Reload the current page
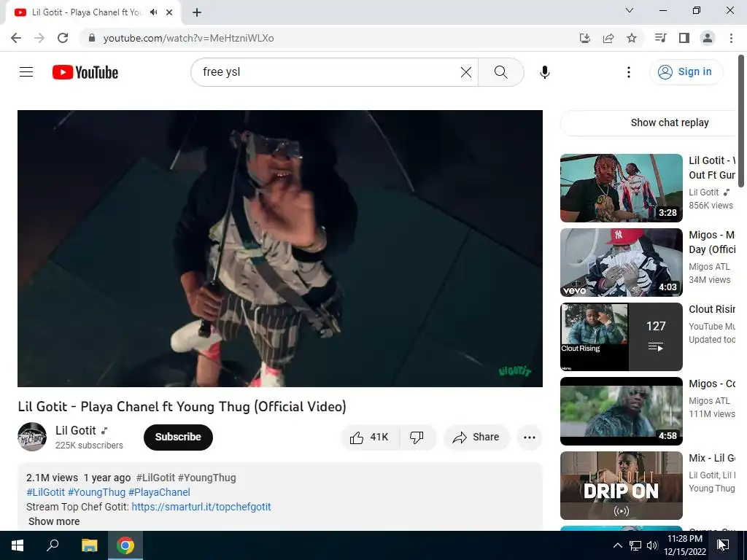The image size is (747, 560). [x=63, y=38]
